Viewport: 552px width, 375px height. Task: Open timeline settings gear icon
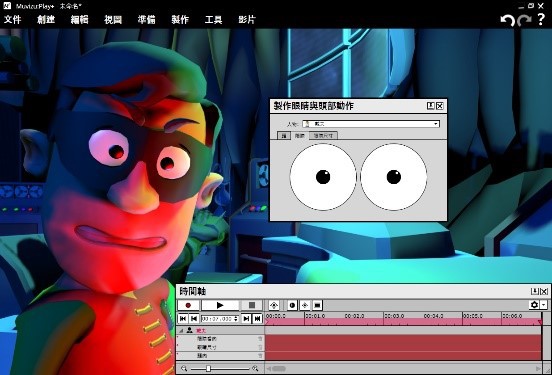[534, 305]
